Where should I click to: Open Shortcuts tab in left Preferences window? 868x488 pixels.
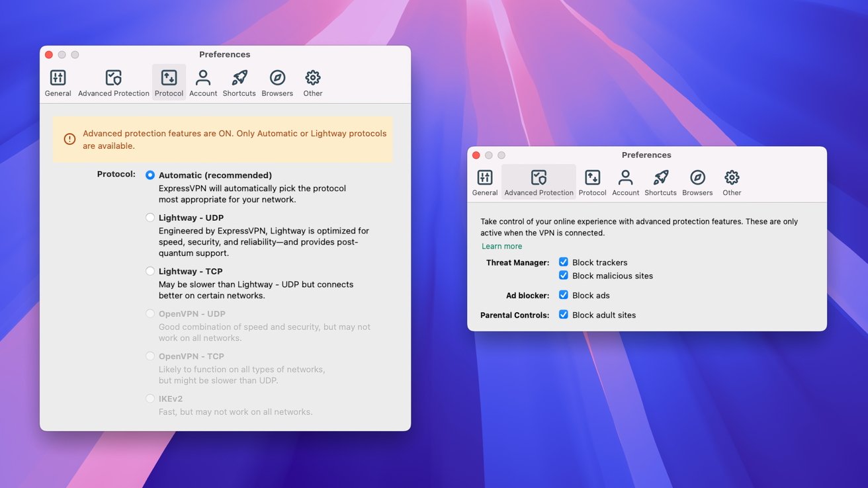[239, 83]
